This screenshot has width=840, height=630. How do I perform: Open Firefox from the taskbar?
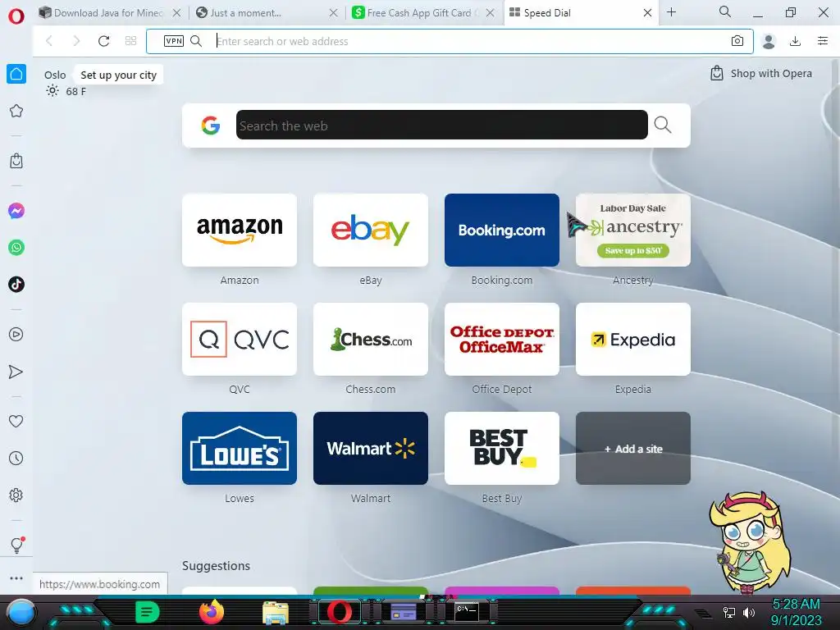[x=211, y=612]
